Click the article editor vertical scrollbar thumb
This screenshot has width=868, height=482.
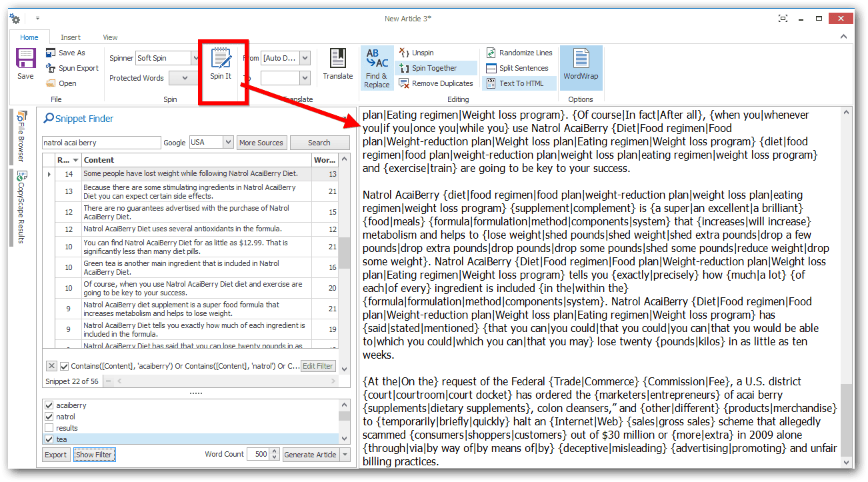847,421
